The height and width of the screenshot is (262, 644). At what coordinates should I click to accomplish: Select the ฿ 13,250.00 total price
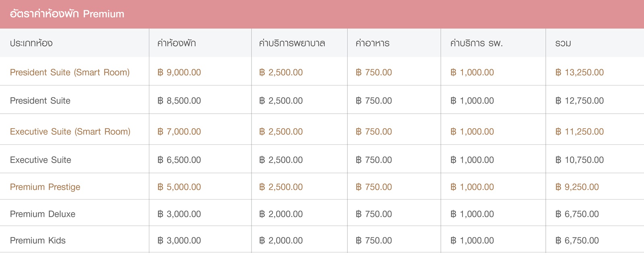579,73
